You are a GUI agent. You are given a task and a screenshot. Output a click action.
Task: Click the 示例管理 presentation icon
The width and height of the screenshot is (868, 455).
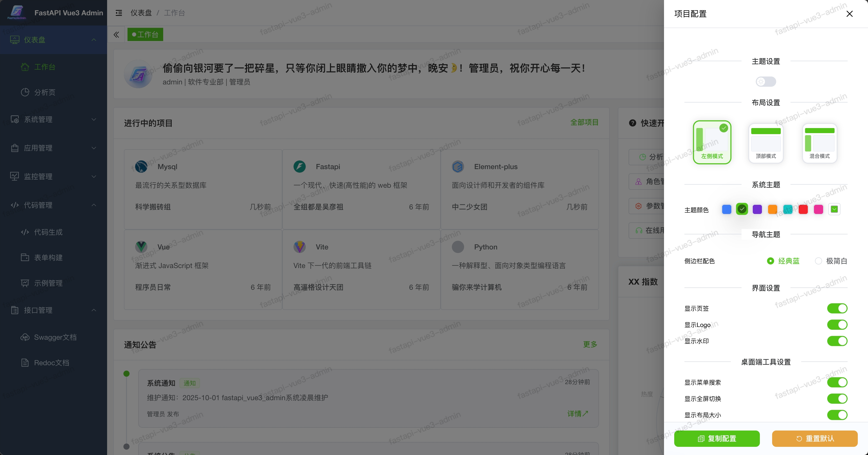click(x=25, y=283)
